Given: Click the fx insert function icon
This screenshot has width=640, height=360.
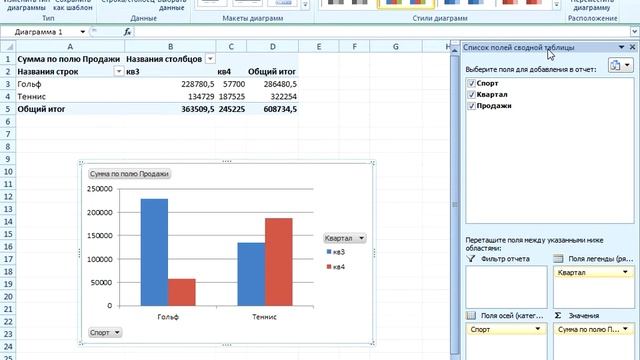Looking at the screenshot, I should pos(127,32).
